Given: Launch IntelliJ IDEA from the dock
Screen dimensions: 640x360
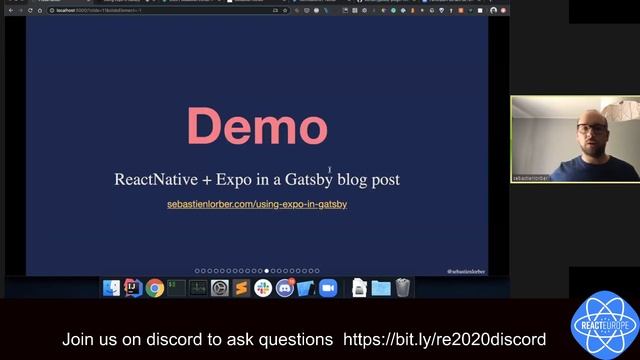Looking at the screenshot, I should point(133,288).
